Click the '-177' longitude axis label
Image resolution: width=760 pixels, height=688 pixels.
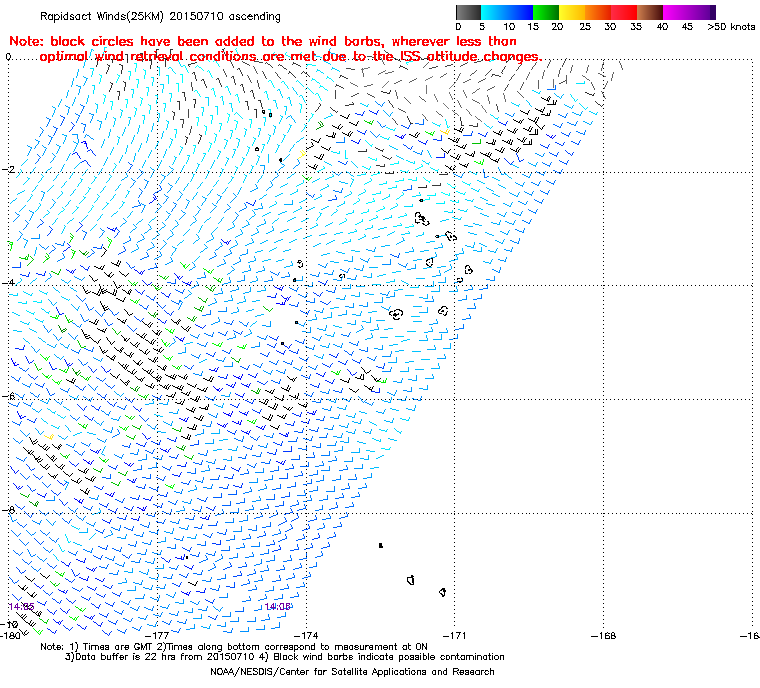(x=157, y=635)
